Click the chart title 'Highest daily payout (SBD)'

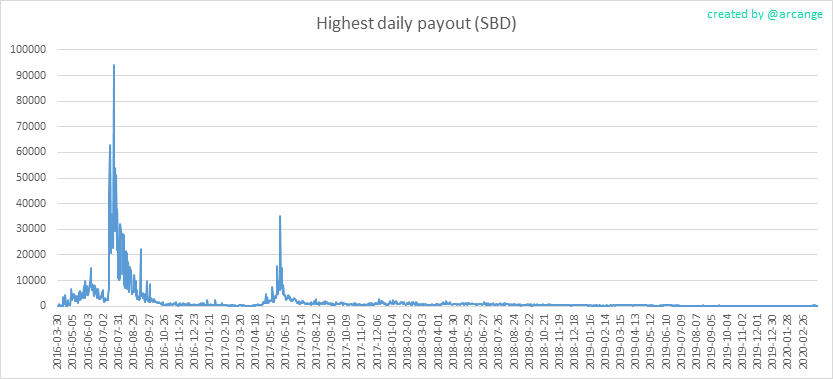pos(416,24)
